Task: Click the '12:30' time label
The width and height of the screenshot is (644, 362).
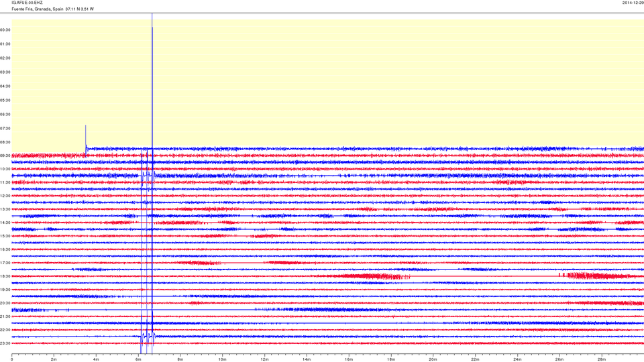Action: pyautogui.click(x=5, y=196)
